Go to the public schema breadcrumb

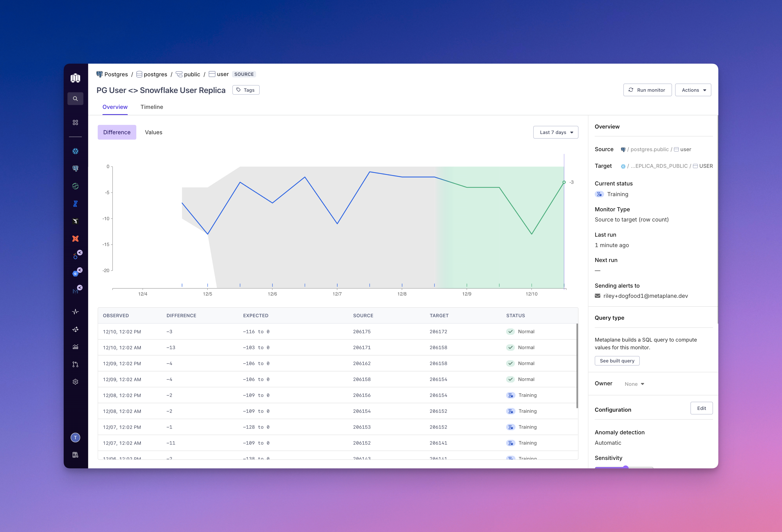188,74
